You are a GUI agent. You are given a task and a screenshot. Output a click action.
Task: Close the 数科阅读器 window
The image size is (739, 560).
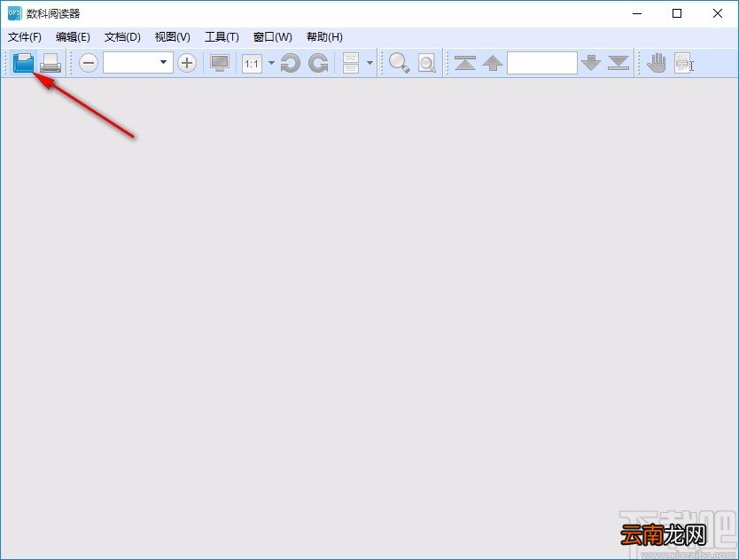click(718, 13)
